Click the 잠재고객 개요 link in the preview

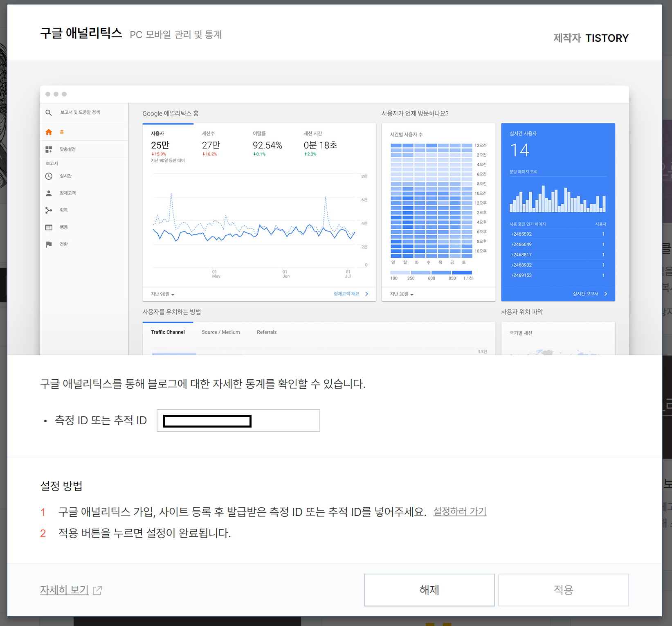pyautogui.click(x=351, y=294)
